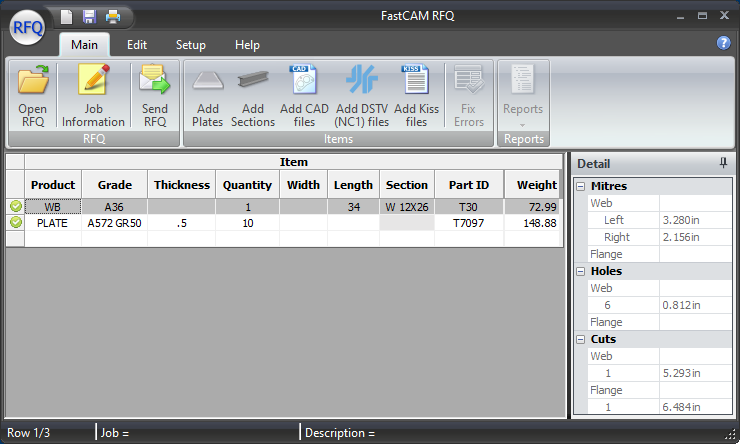
Task: Click the web hole value 0.812in
Action: click(x=695, y=305)
